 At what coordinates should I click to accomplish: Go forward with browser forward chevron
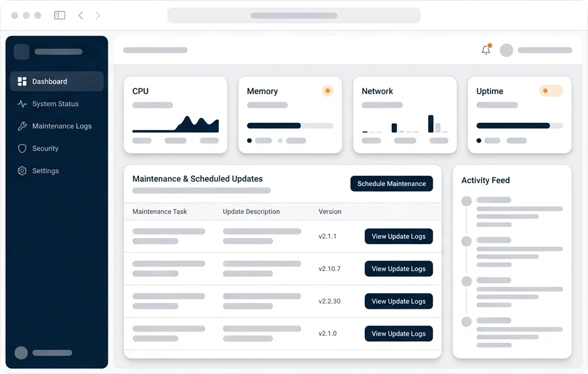pyautogui.click(x=98, y=15)
